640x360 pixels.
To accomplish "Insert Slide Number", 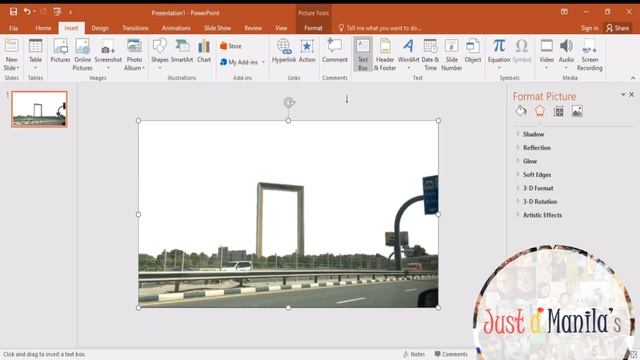I will (451, 55).
